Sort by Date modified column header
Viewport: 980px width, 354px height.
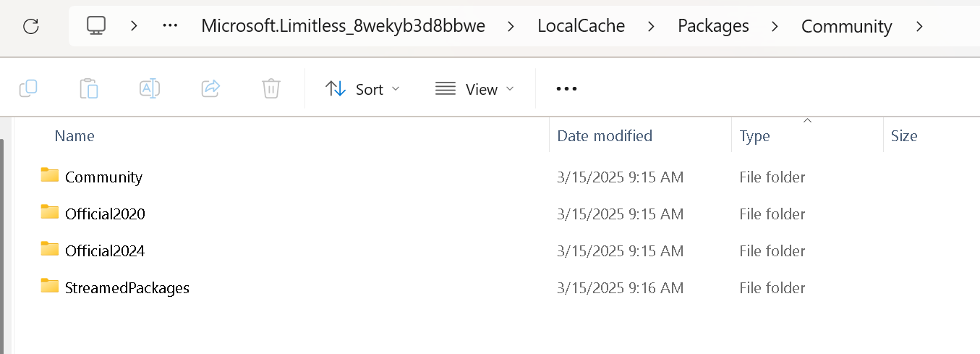point(605,135)
